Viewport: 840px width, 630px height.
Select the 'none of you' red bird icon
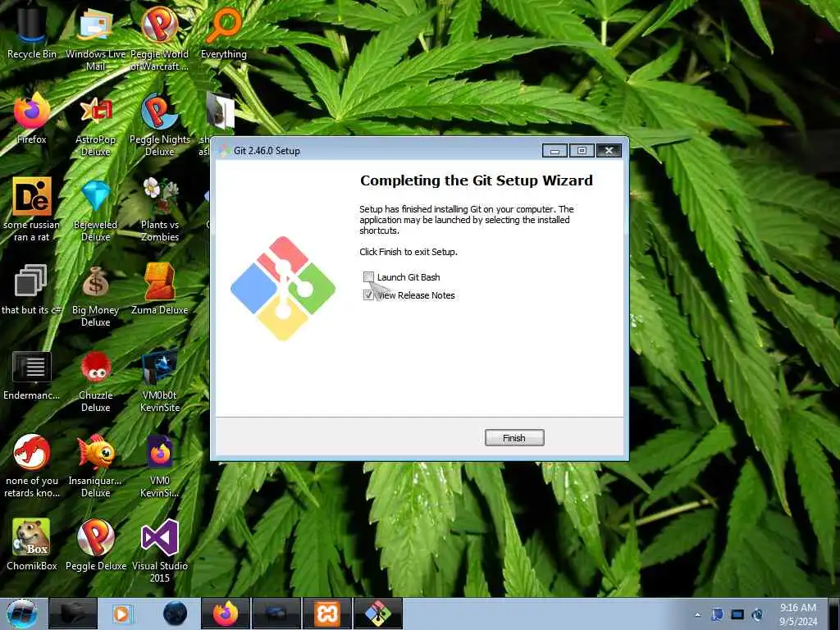[32, 466]
